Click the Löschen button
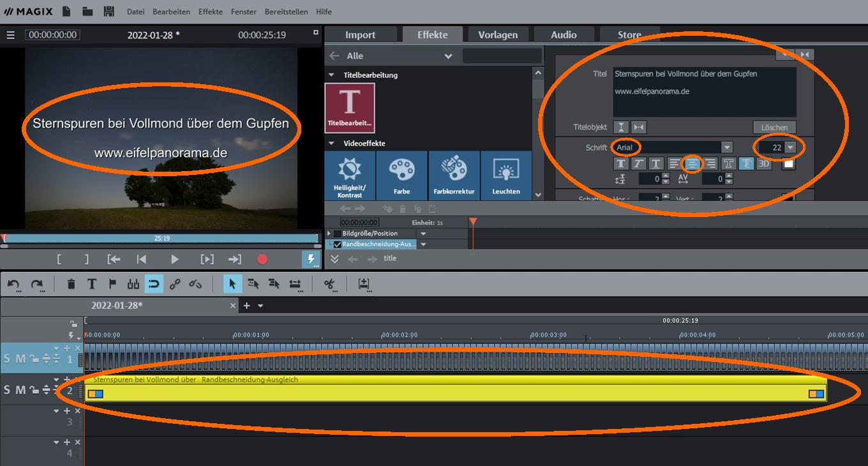Screen dimensions: 868x466 coord(774,127)
